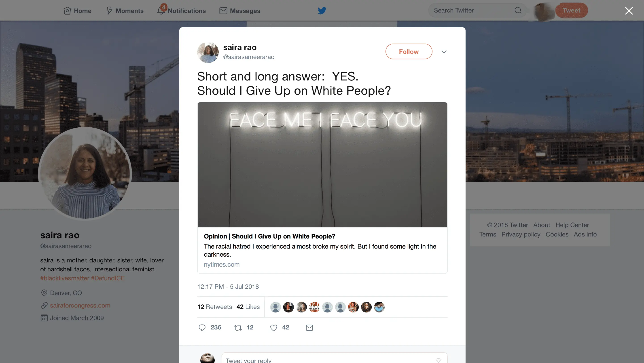Viewport: 644px width, 363px height.
Task: Retweet this tweet using the retweet icon
Action: click(238, 327)
